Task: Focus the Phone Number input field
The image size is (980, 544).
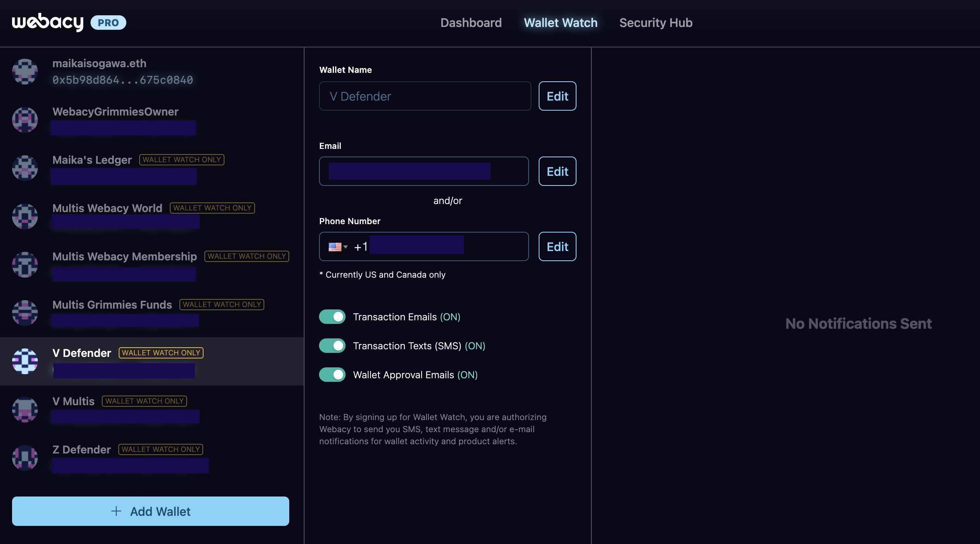Action: [424, 247]
